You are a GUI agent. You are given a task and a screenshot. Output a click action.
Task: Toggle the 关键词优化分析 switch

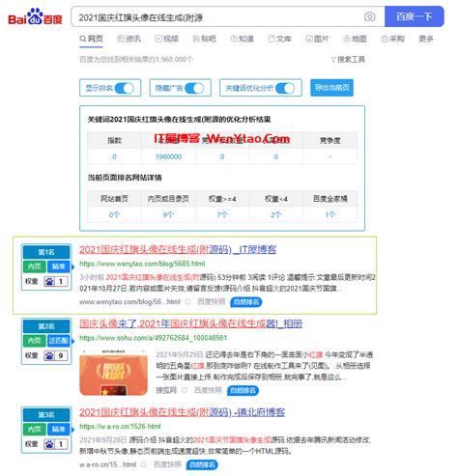[x=285, y=88]
